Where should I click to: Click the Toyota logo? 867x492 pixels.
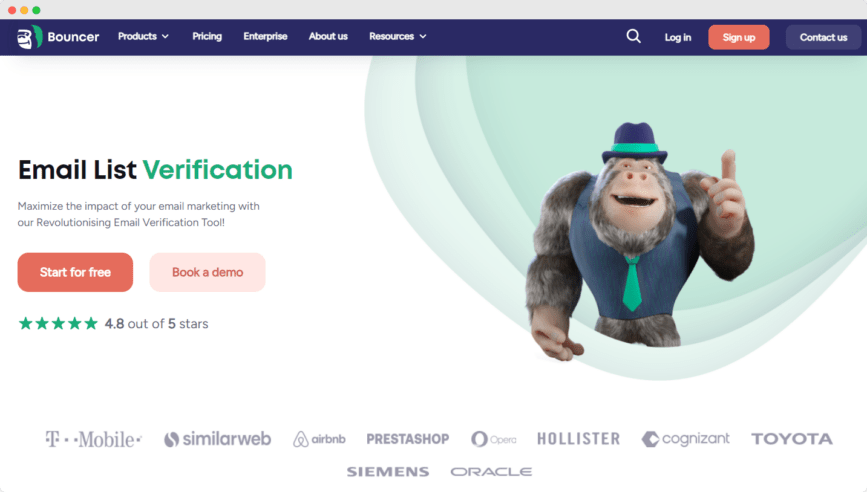point(792,439)
